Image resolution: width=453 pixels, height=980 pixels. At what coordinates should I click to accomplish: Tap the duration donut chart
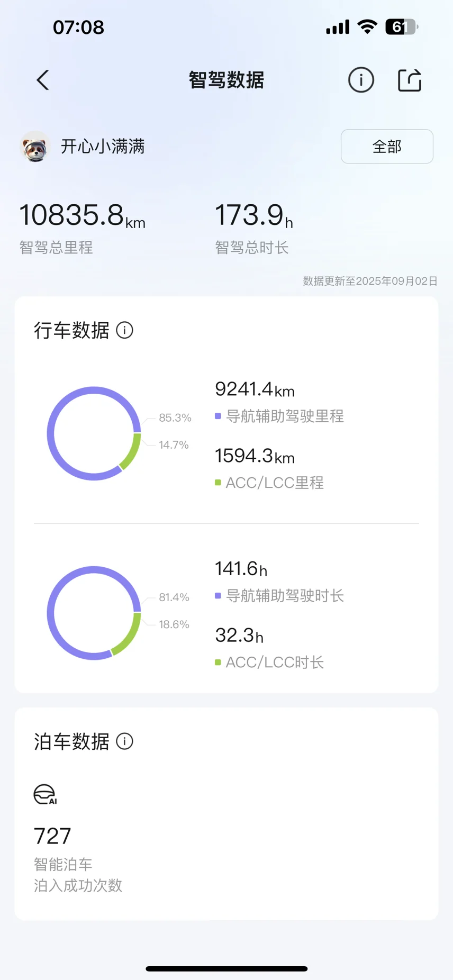94,613
